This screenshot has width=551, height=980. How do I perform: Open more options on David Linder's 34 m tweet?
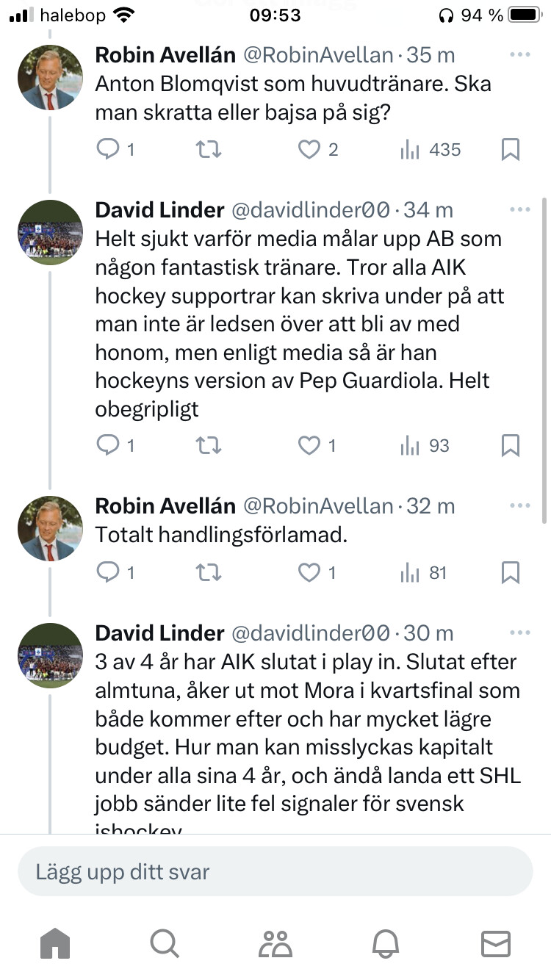(x=519, y=209)
